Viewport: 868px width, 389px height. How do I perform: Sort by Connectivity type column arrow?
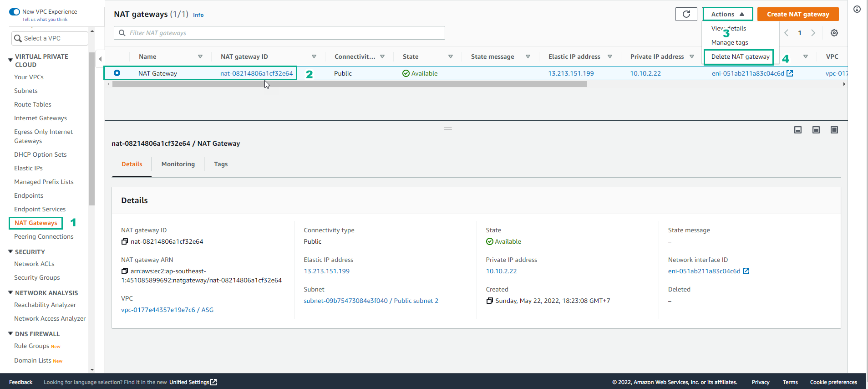point(382,56)
